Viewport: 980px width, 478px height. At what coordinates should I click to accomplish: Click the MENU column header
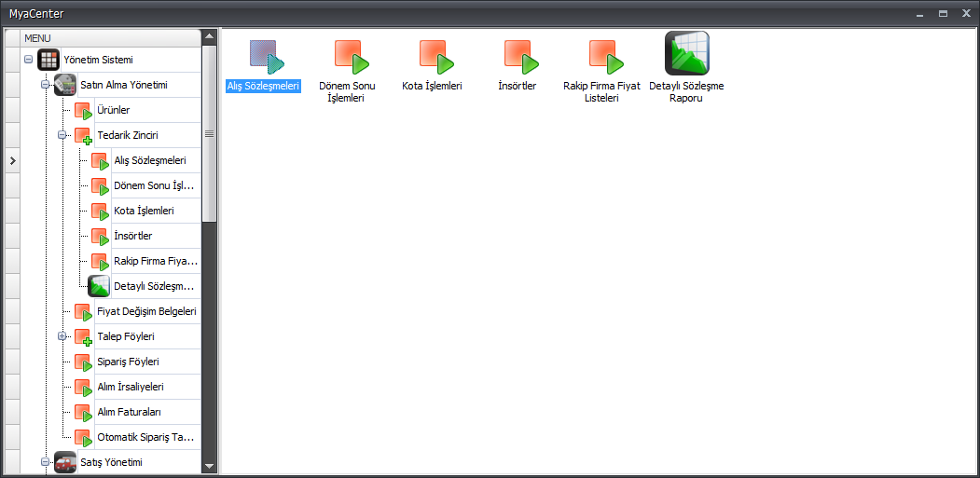click(111, 38)
